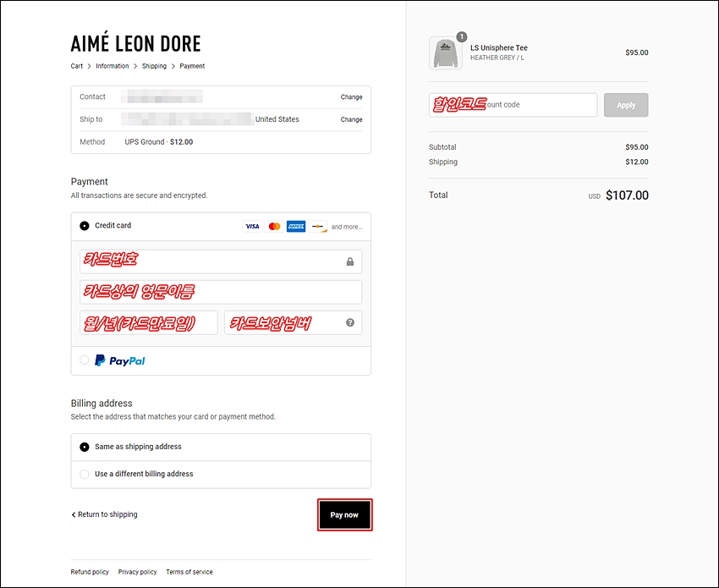Click the HEATHER GREY / L variant text

point(497,58)
